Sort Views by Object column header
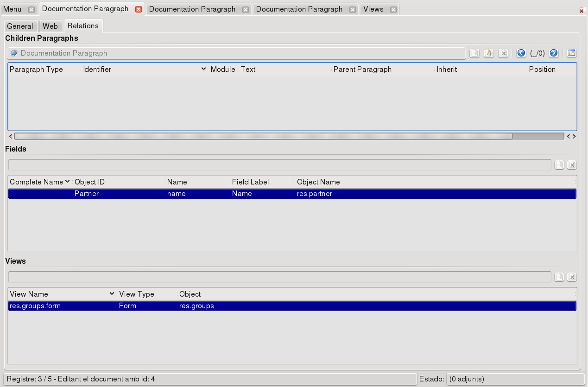 (x=190, y=294)
